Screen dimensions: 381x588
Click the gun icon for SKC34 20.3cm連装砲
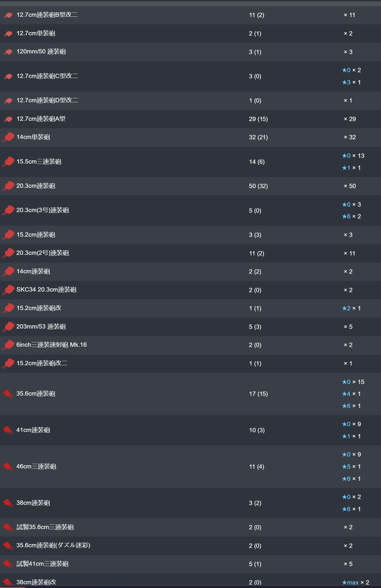tap(8, 290)
